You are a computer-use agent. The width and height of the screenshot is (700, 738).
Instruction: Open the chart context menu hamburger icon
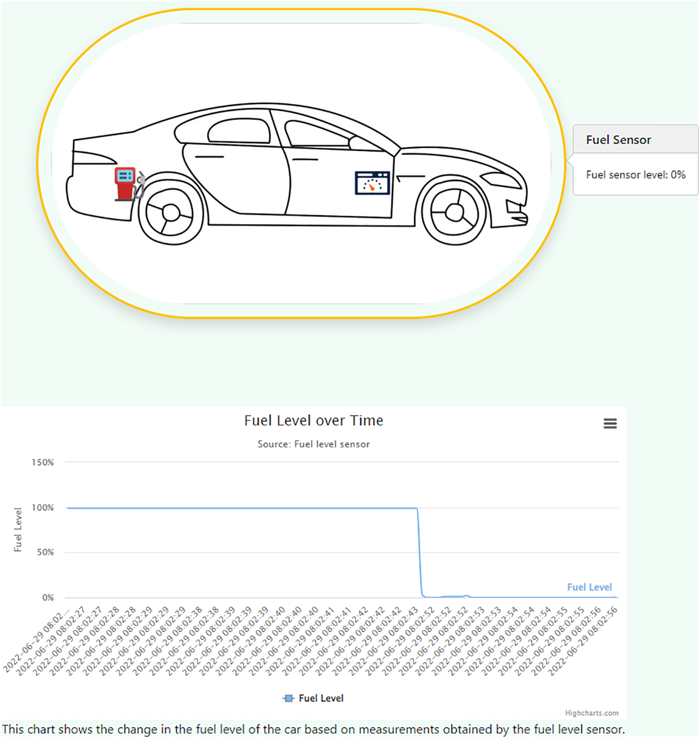point(609,423)
